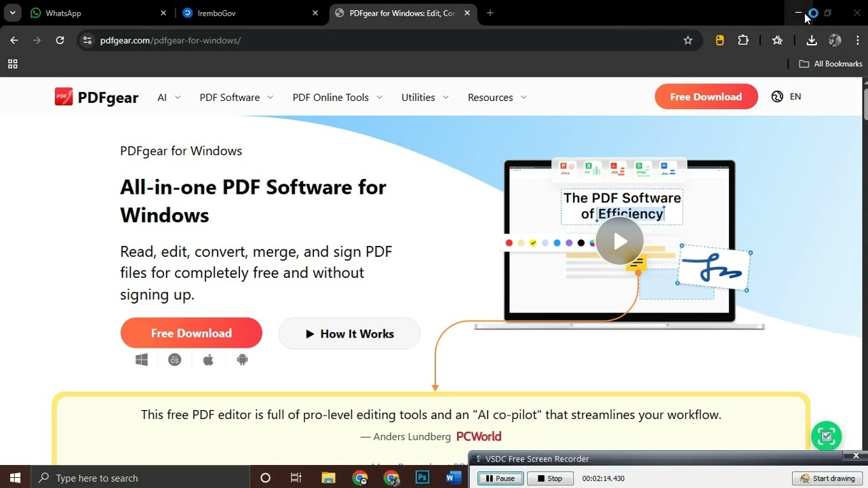868x488 pixels.
Task: Open the bookmarks star list icon
Action: pyautogui.click(x=777, y=41)
